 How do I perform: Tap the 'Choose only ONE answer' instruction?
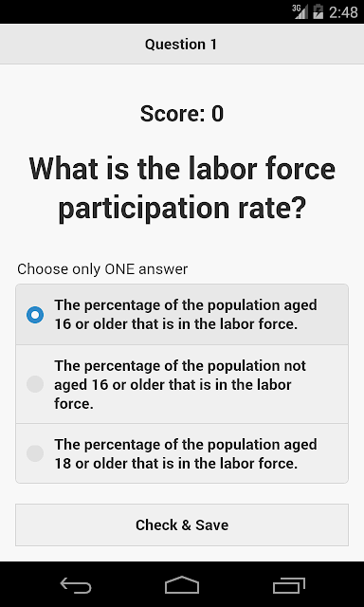102,269
